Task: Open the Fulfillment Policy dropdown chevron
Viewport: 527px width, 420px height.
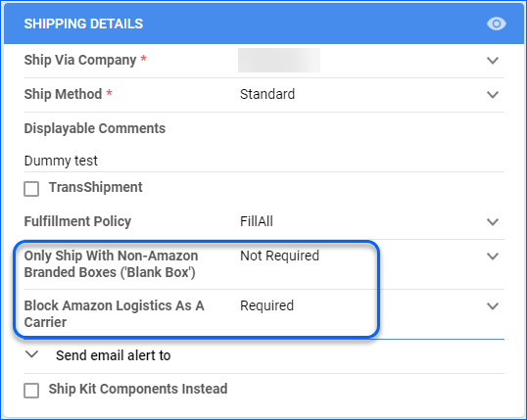Action: pos(493,222)
